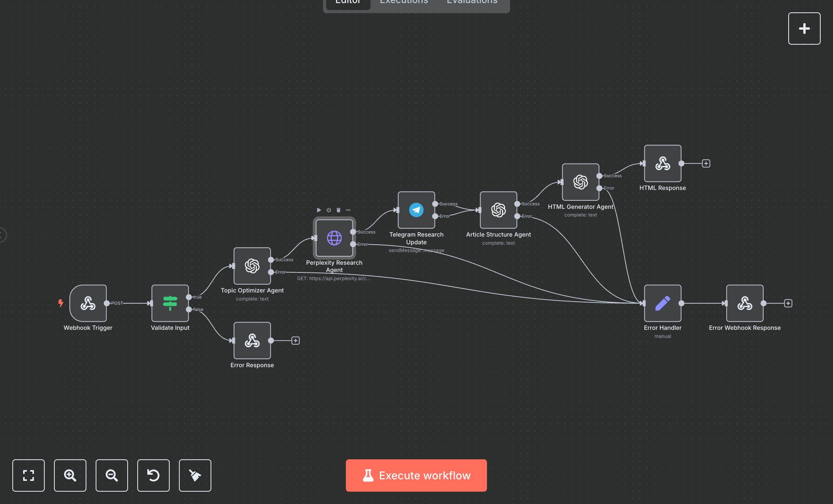
Task: Select the Telegram Research Update node
Action: pos(416,210)
